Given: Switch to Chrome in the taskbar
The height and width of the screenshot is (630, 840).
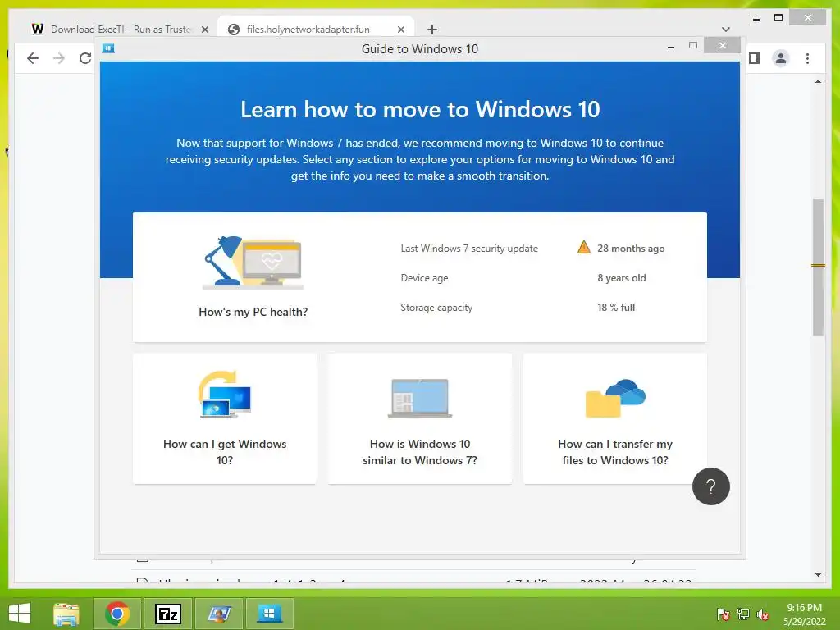Looking at the screenshot, I should (x=117, y=614).
